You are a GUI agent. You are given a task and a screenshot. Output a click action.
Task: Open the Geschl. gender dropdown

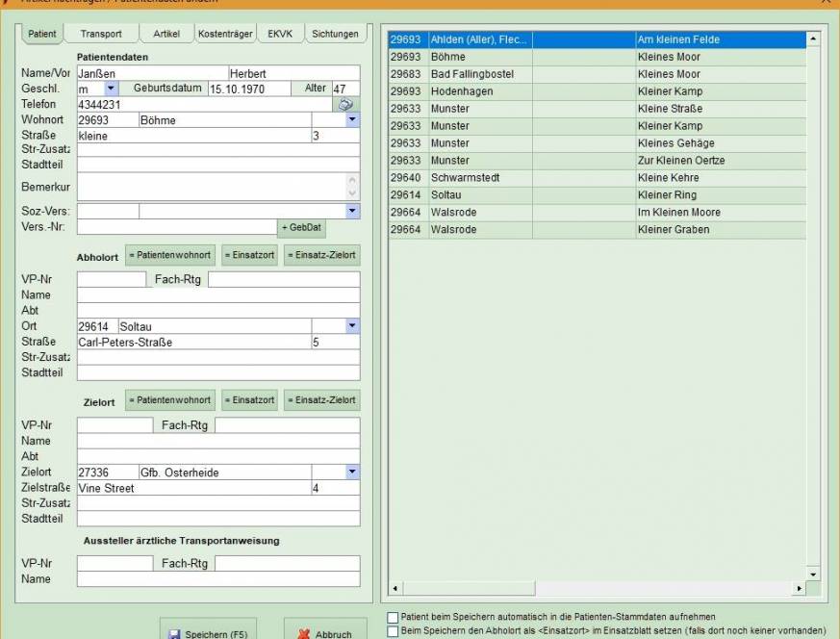(111, 89)
